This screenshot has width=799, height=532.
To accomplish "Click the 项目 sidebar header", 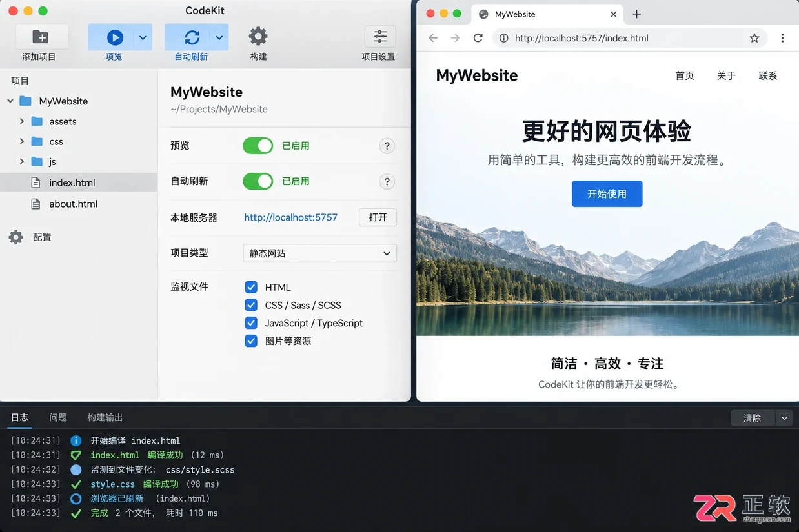I will [20, 81].
